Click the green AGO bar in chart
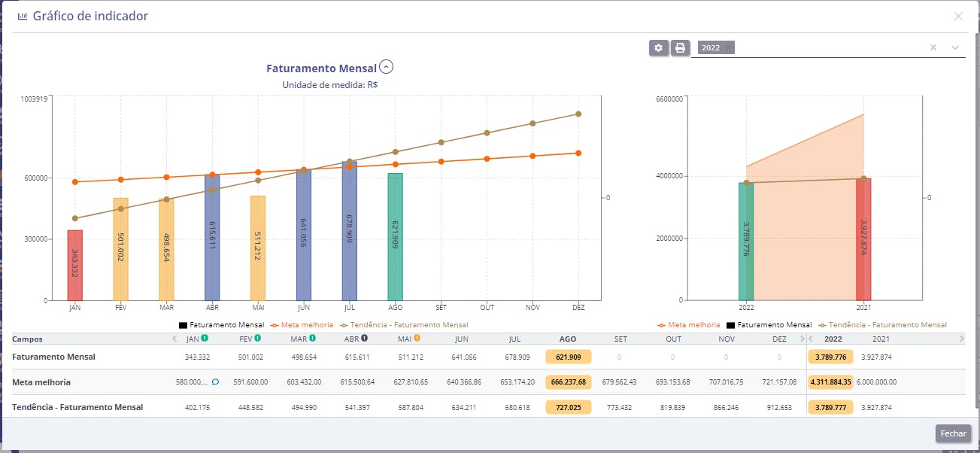 (396, 236)
